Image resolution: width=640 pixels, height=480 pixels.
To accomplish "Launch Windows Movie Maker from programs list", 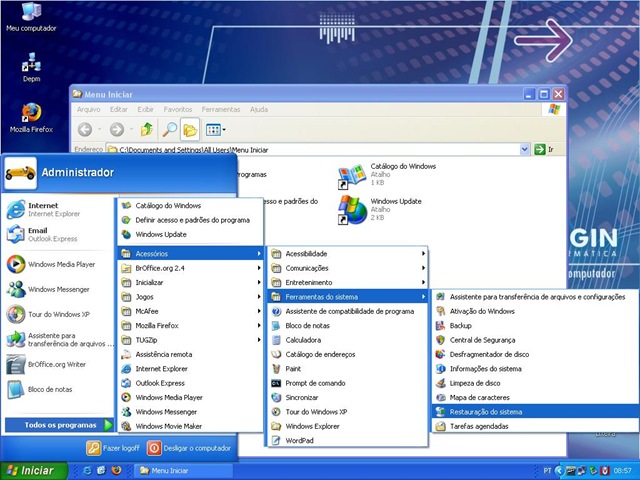I will pyautogui.click(x=190, y=426).
